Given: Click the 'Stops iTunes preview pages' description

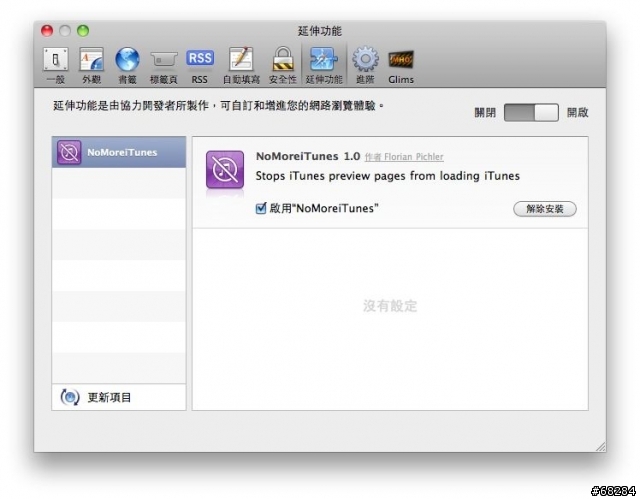Looking at the screenshot, I should (x=387, y=176).
